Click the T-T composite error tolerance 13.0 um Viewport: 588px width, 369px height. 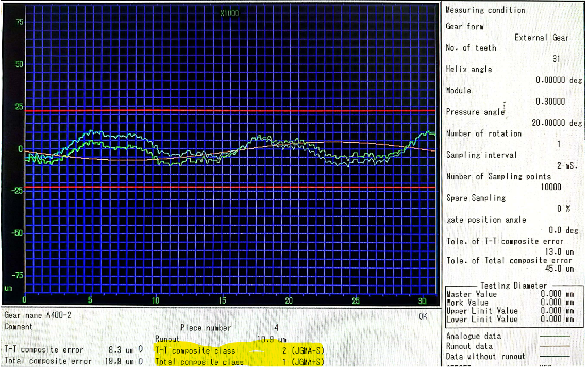tap(559, 252)
